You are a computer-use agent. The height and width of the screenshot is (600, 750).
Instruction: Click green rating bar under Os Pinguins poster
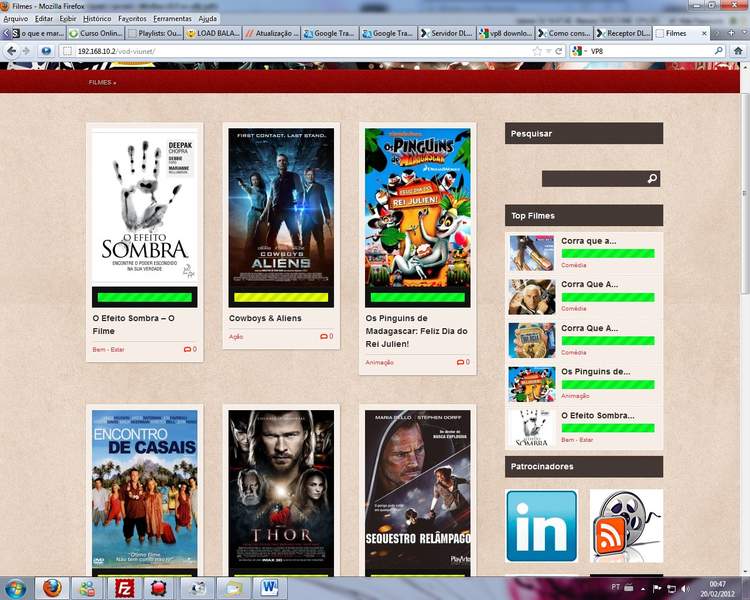(x=418, y=298)
